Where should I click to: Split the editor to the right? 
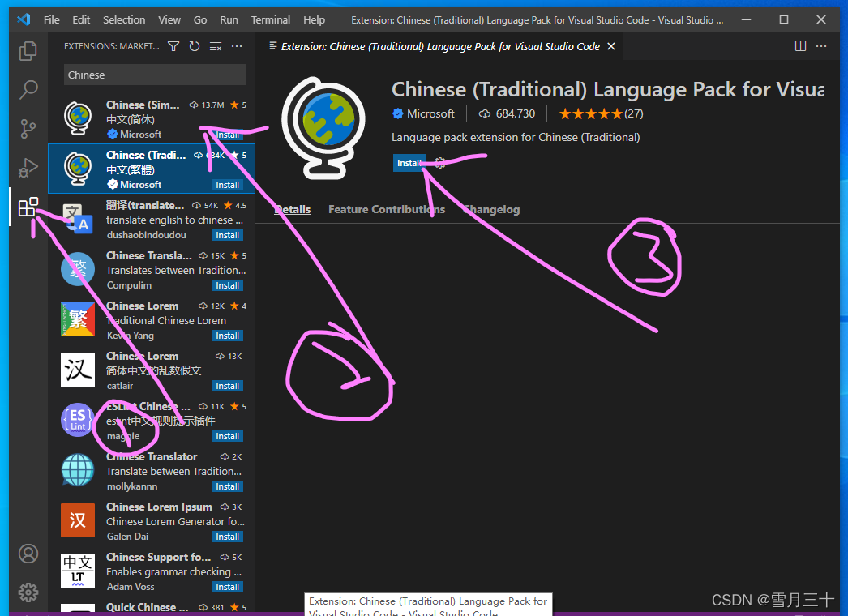coord(800,46)
